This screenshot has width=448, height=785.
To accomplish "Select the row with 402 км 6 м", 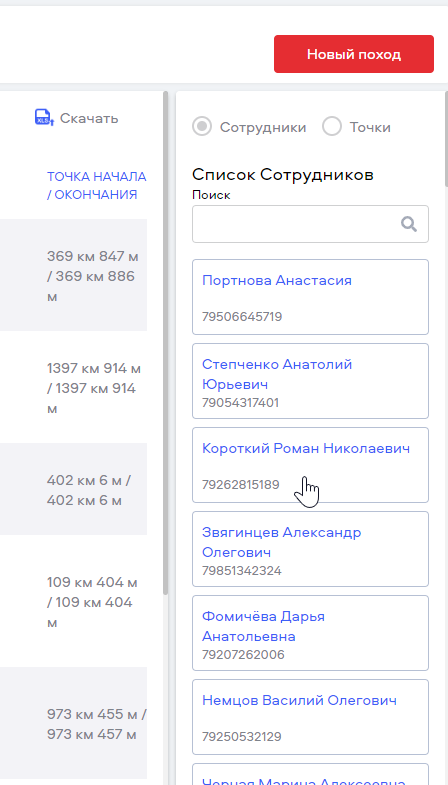I will click(73, 489).
